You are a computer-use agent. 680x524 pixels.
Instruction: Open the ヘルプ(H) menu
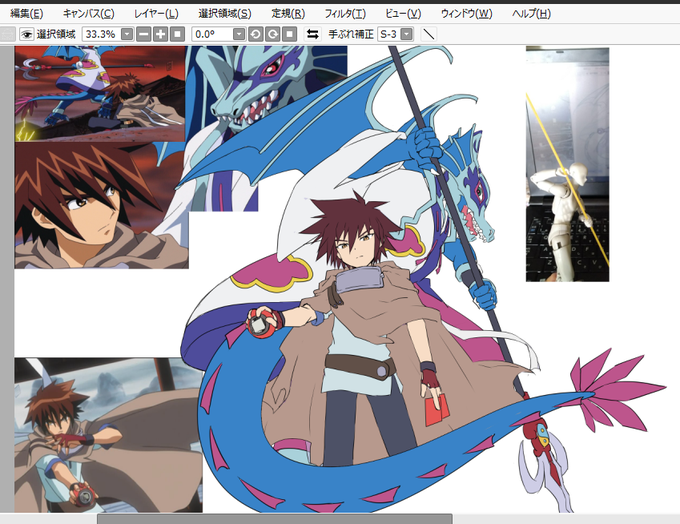click(531, 14)
